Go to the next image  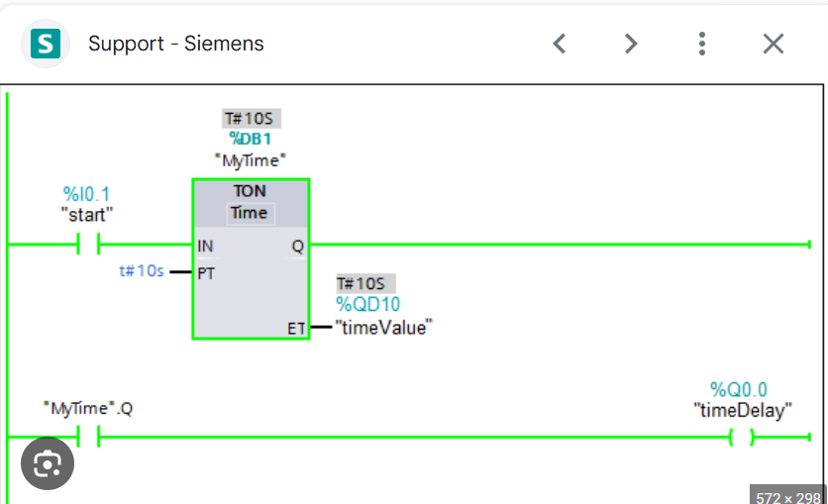(631, 44)
